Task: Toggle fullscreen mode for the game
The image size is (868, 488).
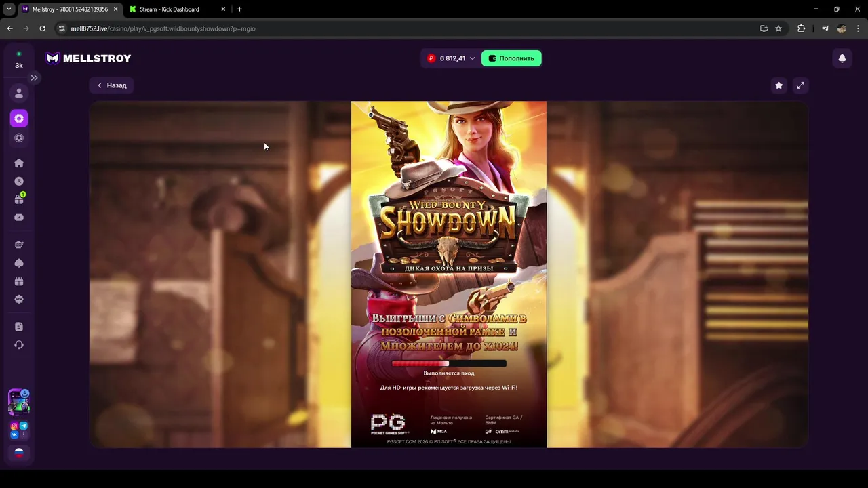Action: point(801,85)
